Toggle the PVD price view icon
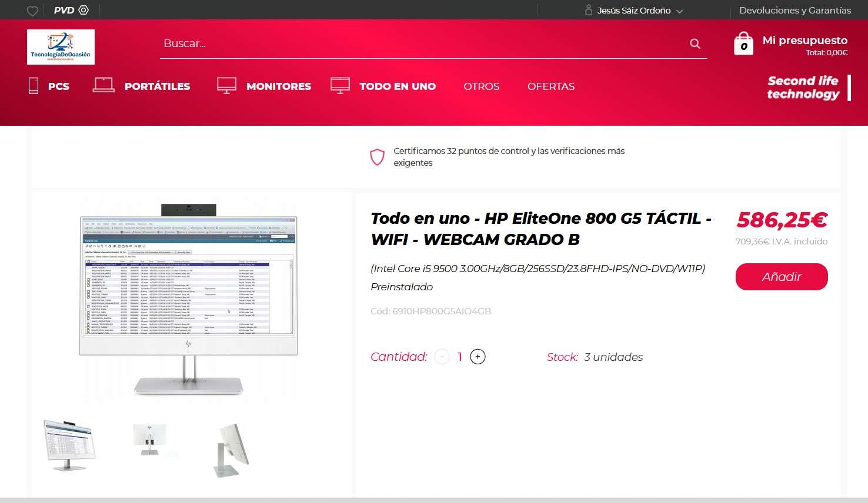 tap(84, 10)
